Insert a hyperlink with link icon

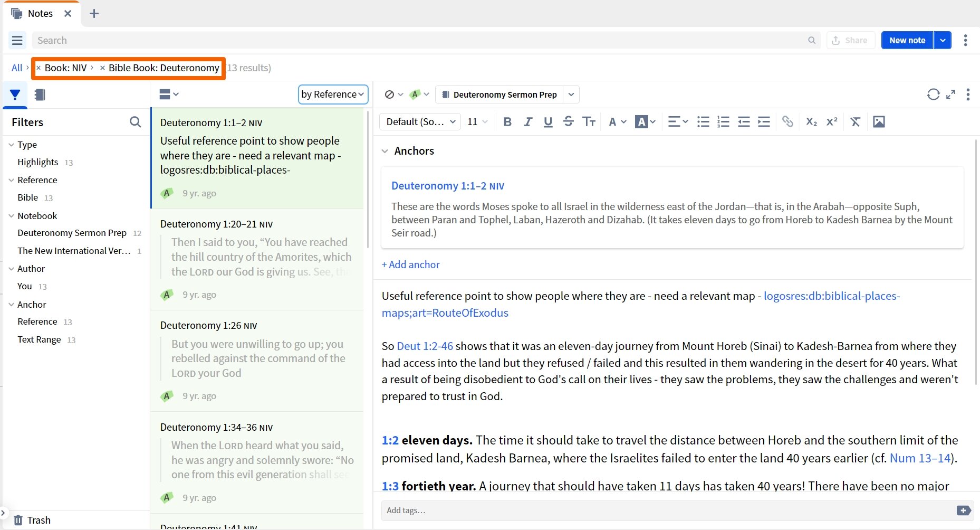point(787,122)
